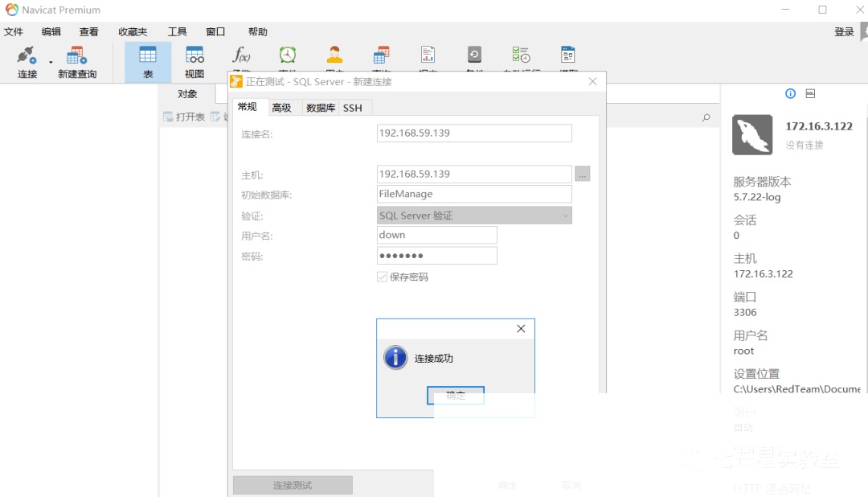Click the 登录 sign-in link
The image size is (868, 497).
click(x=844, y=31)
